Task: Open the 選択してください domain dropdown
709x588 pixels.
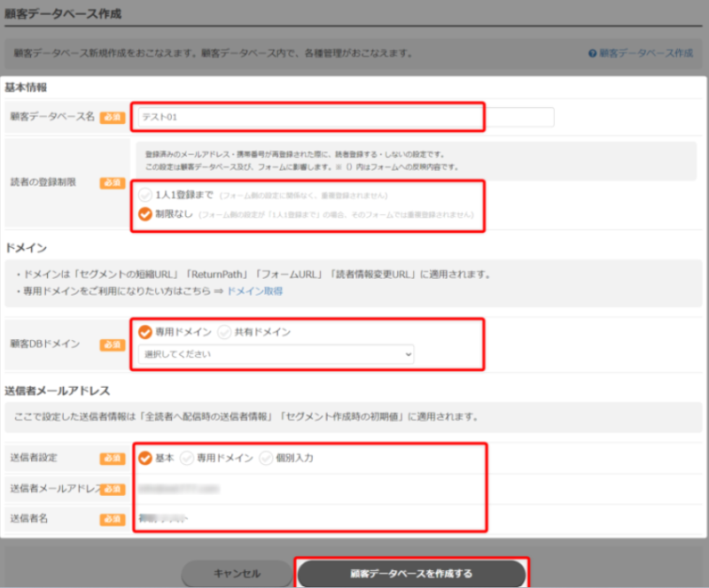Action: click(276, 354)
